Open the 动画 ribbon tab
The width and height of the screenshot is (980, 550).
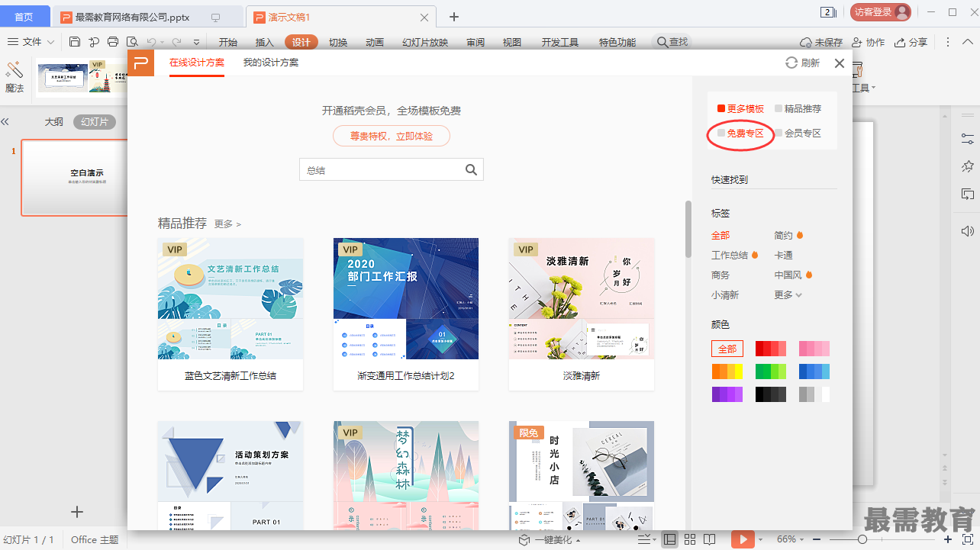click(x=375, y=42)
